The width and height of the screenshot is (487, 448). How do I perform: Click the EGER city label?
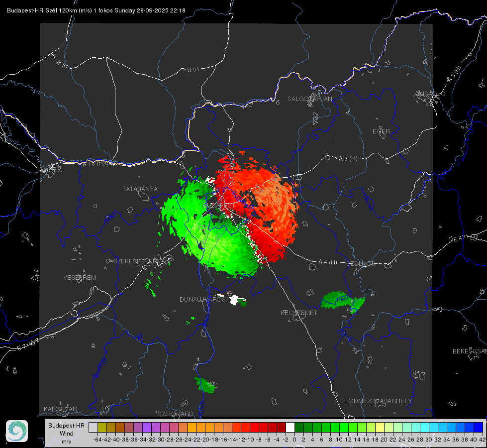pyautogui.click(x=381, y=131)
